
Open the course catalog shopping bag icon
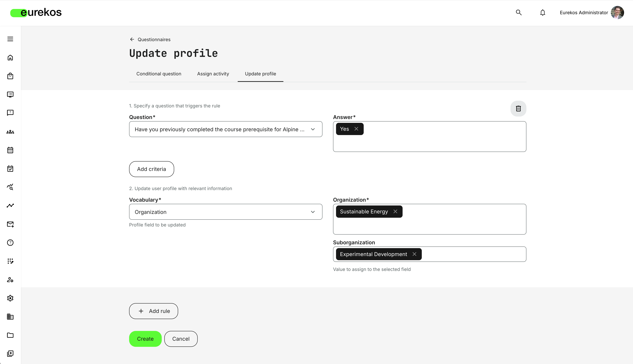[10, 76]
